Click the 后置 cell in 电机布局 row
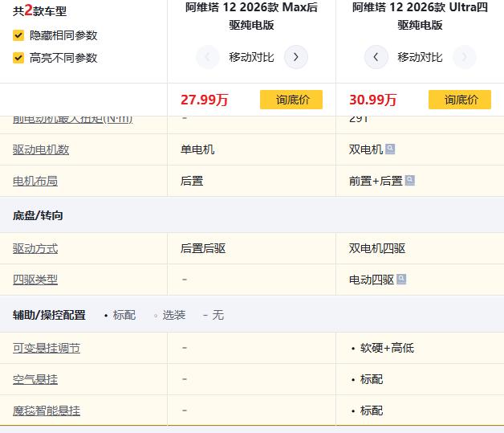Image resolution: width=504 pixels, height=433 pixels. (192, 181)
